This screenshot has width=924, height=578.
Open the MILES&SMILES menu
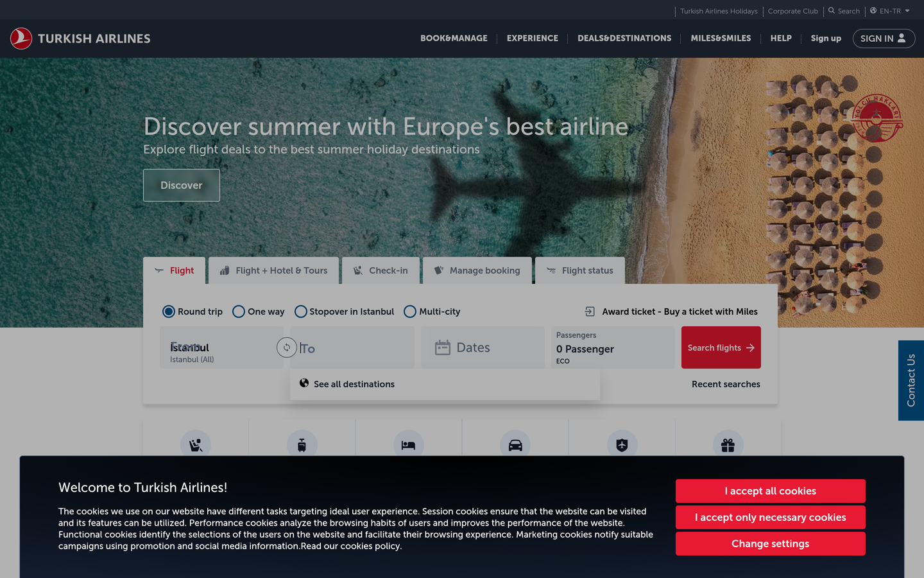[721, 39]
